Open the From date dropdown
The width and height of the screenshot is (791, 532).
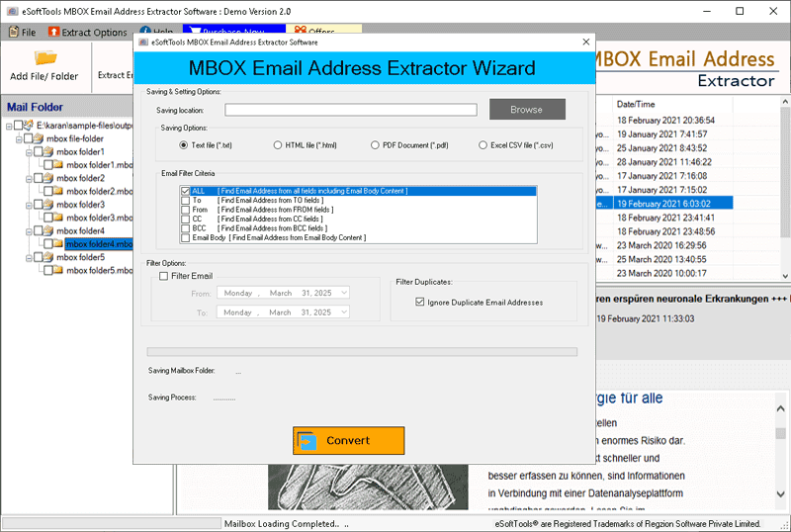[x=344, y=293]
